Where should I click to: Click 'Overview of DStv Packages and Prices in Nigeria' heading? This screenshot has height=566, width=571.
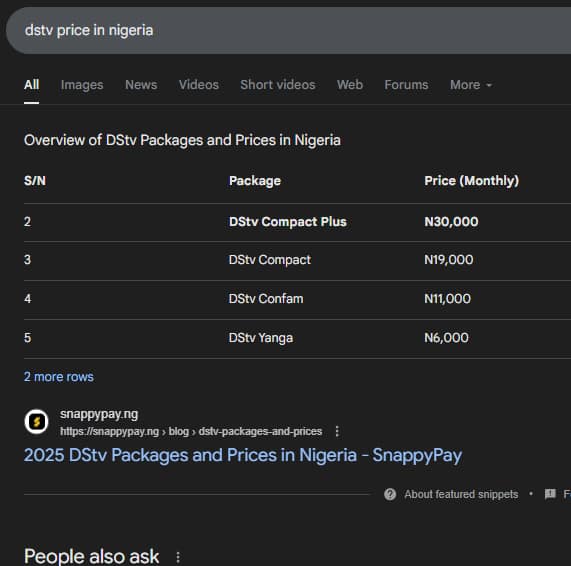click(x=182, y=140)
